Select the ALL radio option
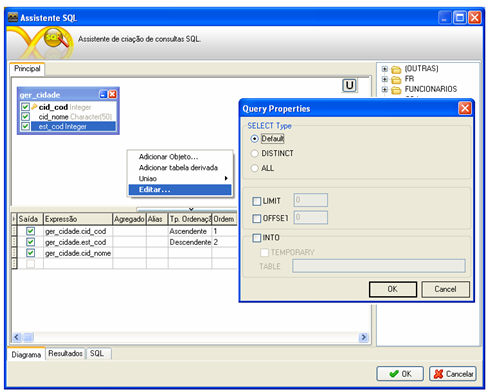Viewport: 488px width, 392px height. (254, 168)
